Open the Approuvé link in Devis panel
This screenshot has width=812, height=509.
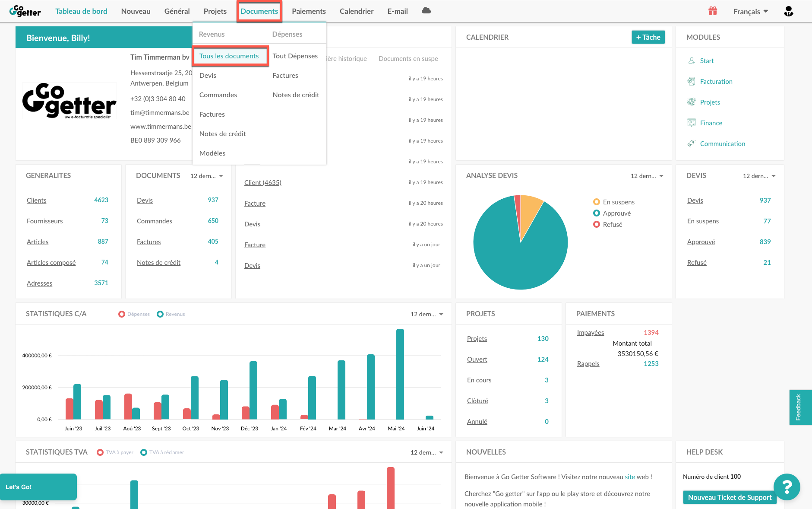(x=701, y=242)
